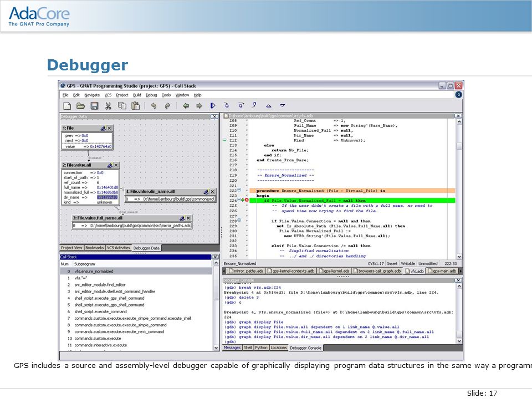The height and width of the screenshot is (399, 532).
Task: Close the 1: File data box
Action: (109, 128)
